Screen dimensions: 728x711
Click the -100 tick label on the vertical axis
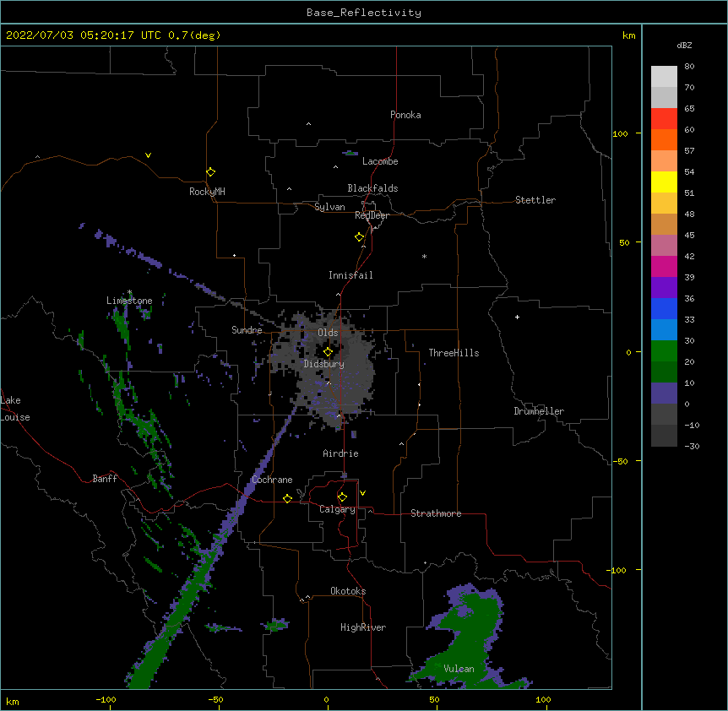point(617,570)
